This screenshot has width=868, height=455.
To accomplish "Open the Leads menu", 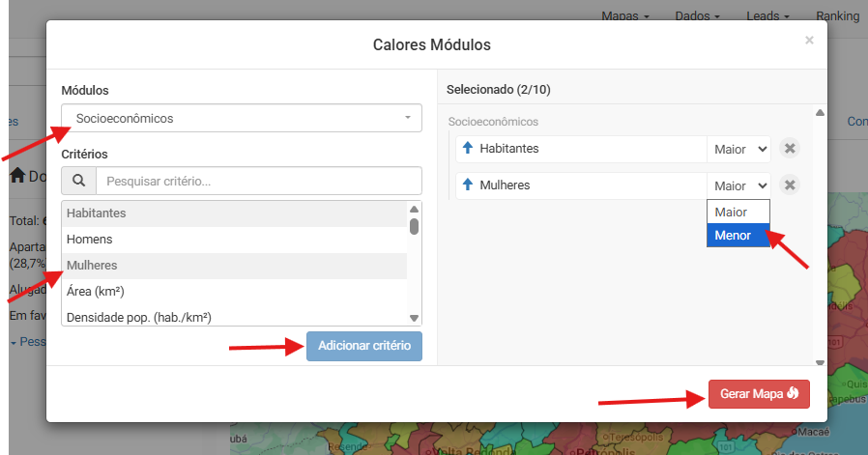I will (768, 16).
